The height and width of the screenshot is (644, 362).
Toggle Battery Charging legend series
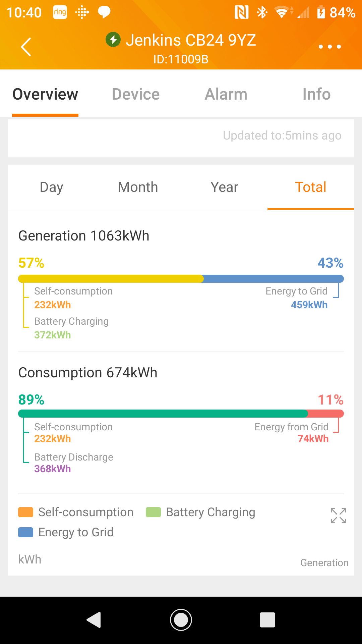(x=201, y=512)
